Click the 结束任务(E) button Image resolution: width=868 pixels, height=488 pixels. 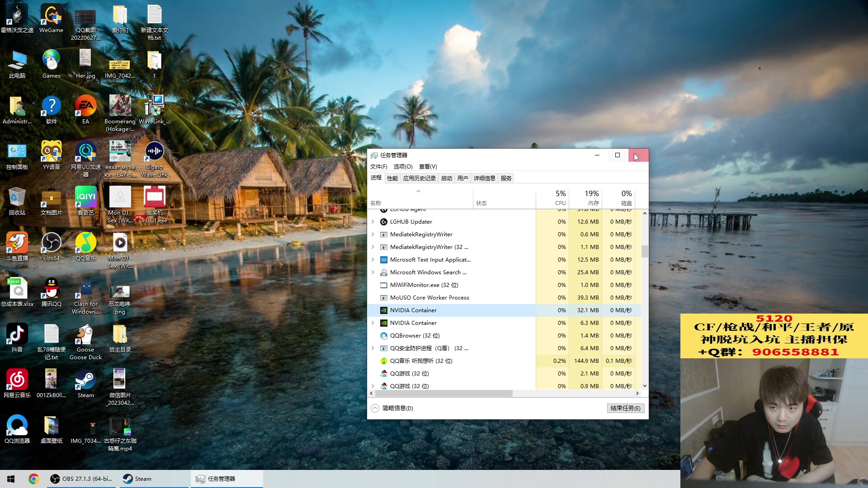coord(626,408)
